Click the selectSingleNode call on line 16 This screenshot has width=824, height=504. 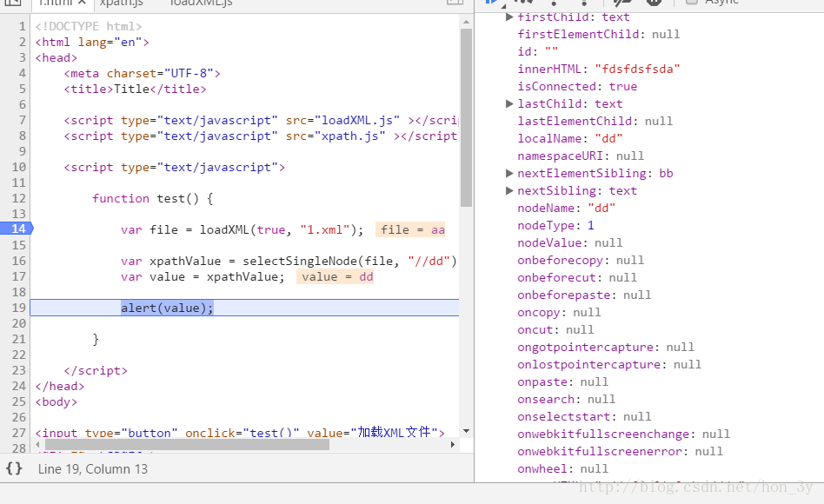(349, 262)
